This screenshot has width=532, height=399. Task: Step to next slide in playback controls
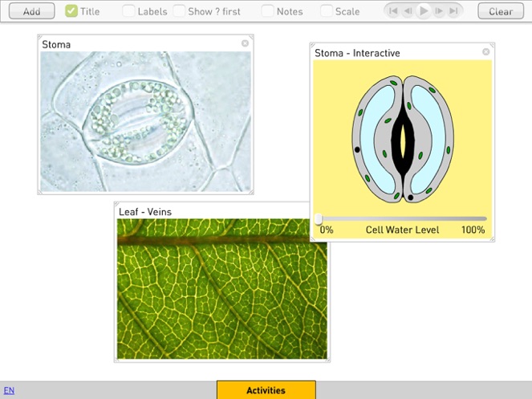pyautogui.click(x=439, y=11)
